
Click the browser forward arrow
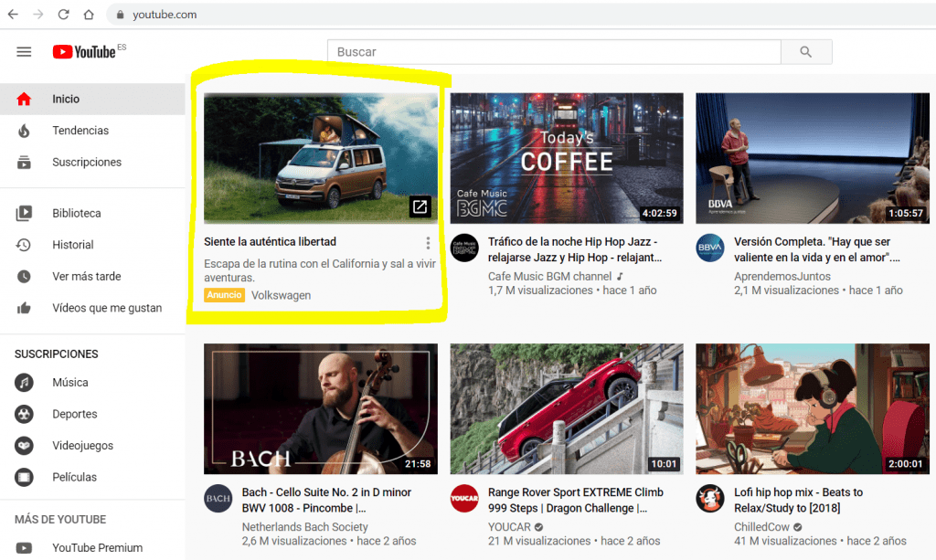tap(38, 15)
